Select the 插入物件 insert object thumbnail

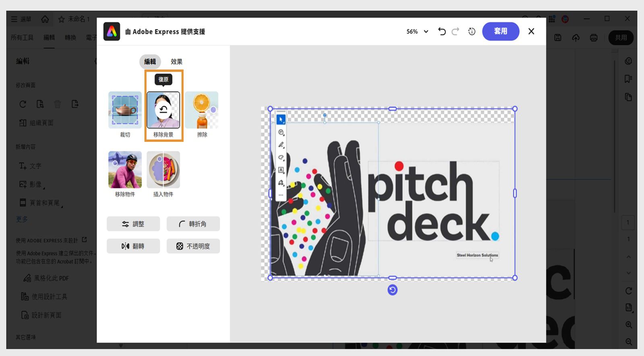pos(163,170)
